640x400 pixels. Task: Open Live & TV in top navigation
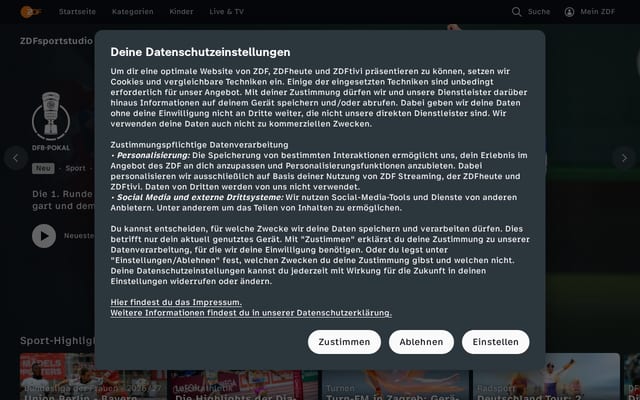[227, 12]
